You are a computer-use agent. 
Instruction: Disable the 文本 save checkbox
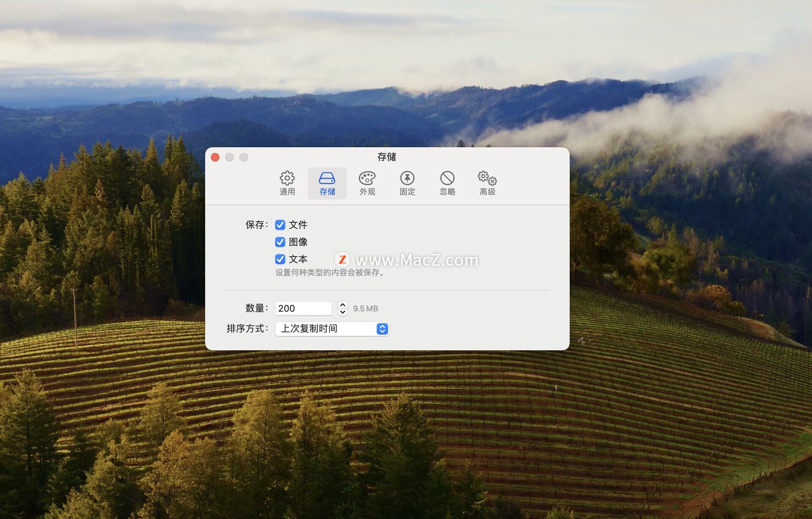[x=280, y=259]
